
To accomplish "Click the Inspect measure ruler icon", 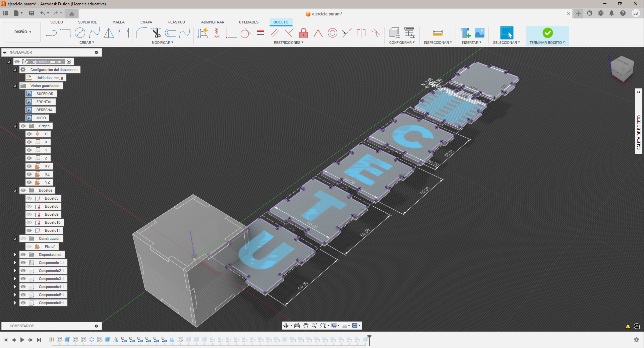I will [438, 33].
